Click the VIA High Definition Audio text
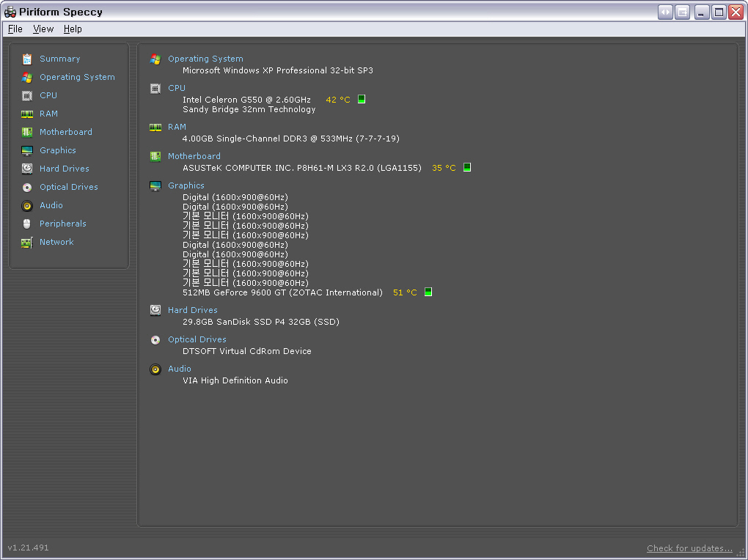 235,380
